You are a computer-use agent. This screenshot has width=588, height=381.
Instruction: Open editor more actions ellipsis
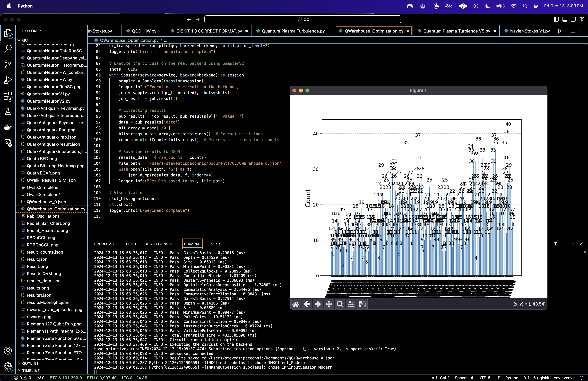tap(581, 31)
